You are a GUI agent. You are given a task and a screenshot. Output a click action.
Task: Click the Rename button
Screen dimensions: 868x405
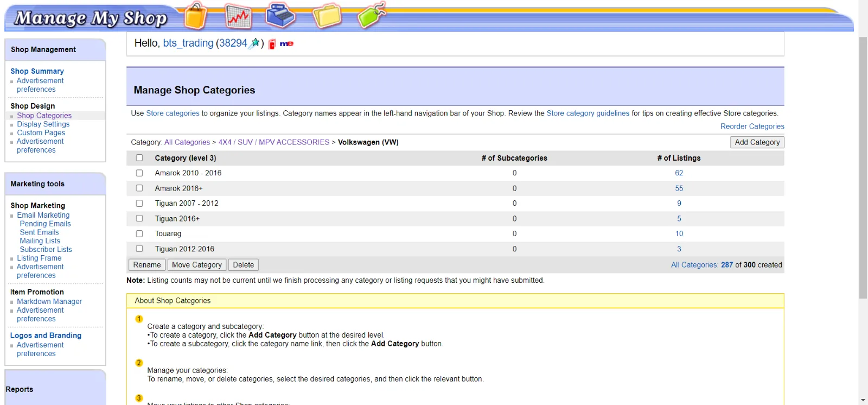click(147, 265)
